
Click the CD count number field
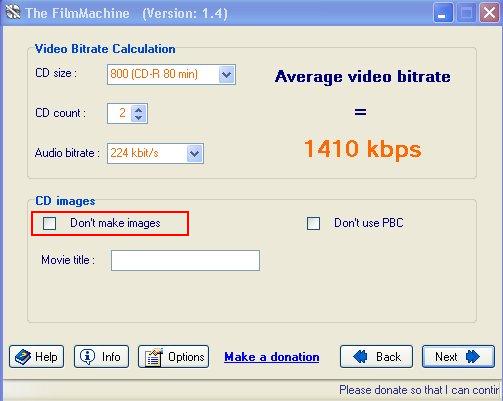point(119,113)
